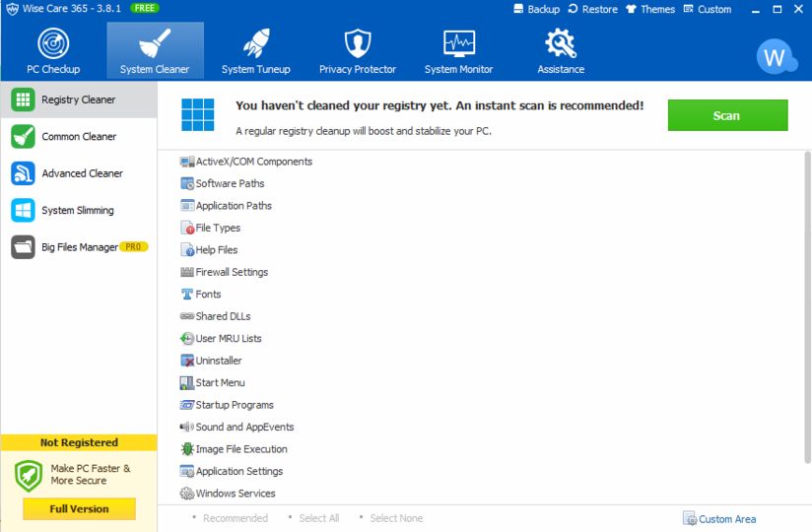The image size is (812, 532).
Task: Click the Start Menu icon
Action: click(187, 383)
